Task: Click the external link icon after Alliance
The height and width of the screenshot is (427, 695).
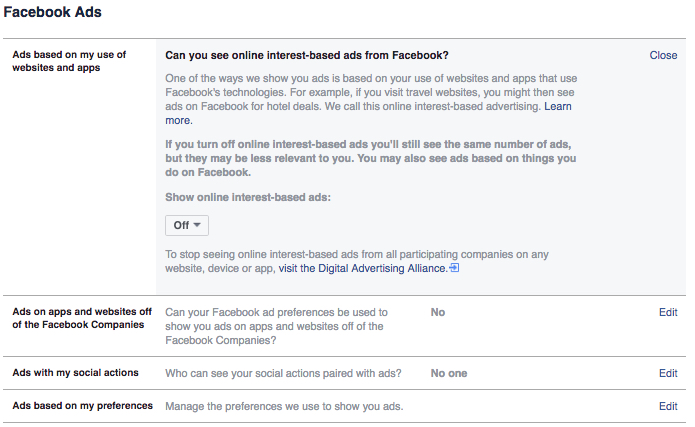Action: pyautogui.click(x=454, y=268)
